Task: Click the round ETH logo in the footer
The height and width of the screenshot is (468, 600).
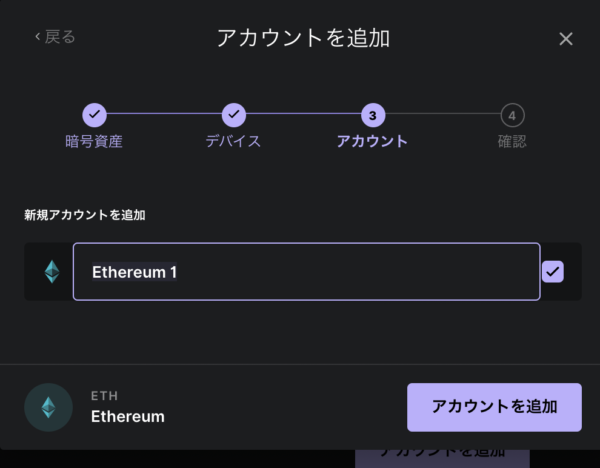Action: [x=49, y=408]
